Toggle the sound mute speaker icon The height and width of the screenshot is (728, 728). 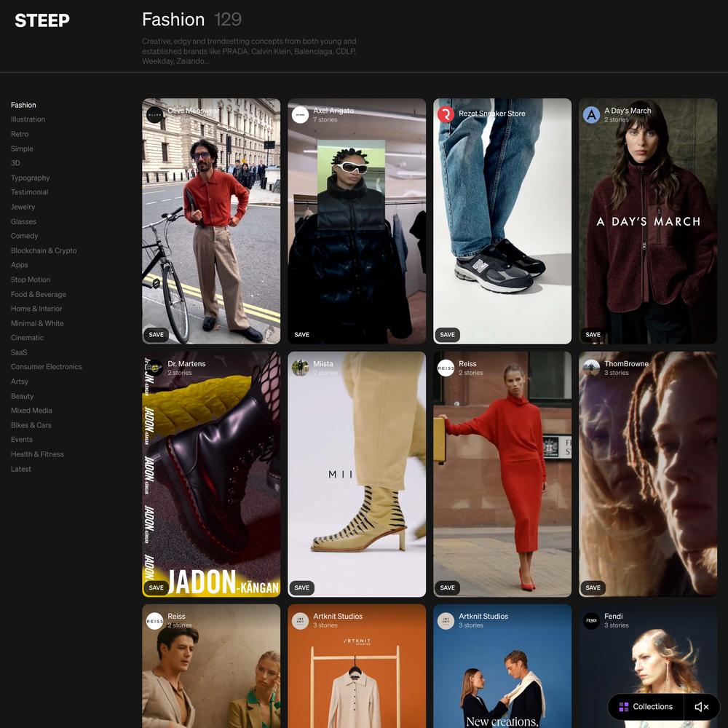click(x=702, y=707)
